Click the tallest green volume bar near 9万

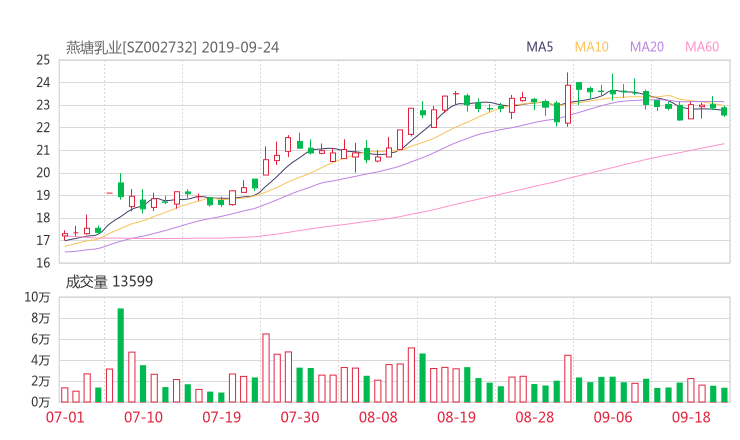[x=121, y=355]
